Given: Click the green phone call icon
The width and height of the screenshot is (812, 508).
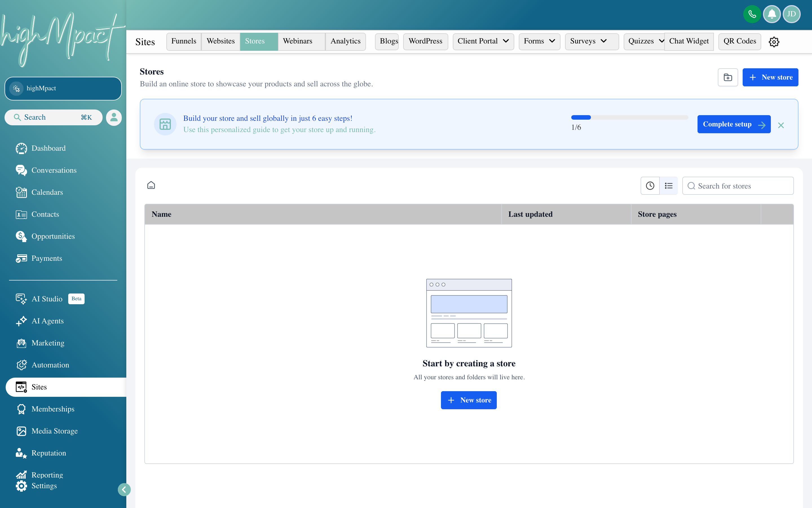Looking at the screenshot, I should 752,14.
